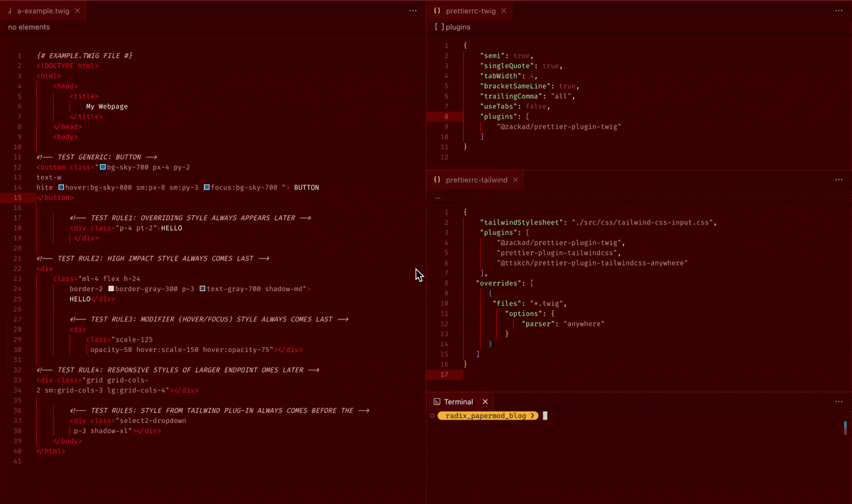Close the Terminal panel tab
This screenshot has height=504, width=852.
(x=485, y=402)
